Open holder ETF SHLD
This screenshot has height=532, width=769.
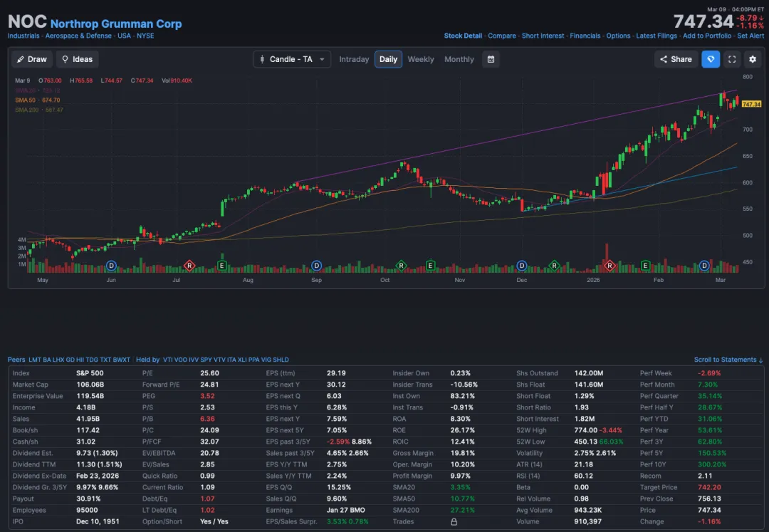click(281, 360)
